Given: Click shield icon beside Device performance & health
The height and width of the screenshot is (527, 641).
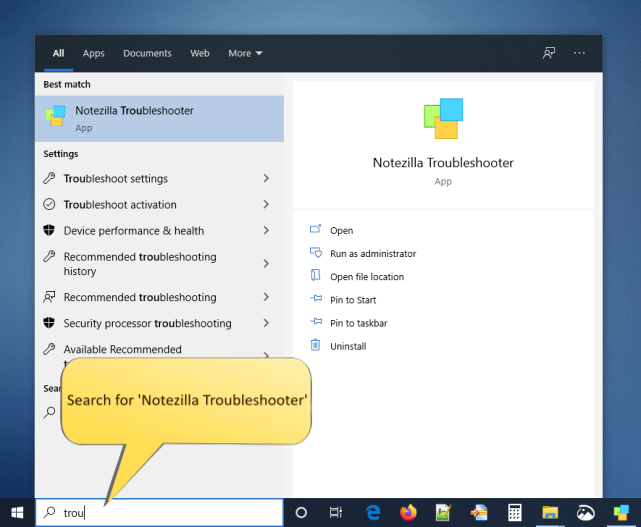Looking at the screenshot, I should pyautogui.click(x=49, y=230).
